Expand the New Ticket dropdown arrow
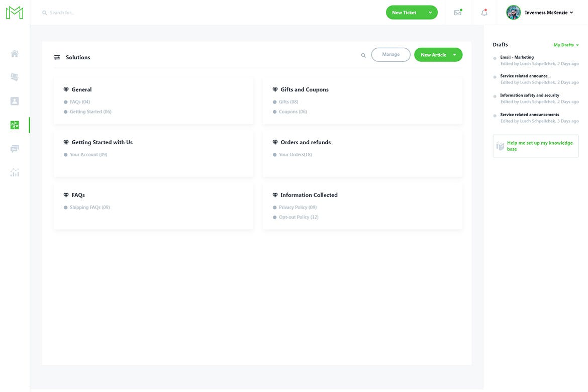The image size is (588, 392). 430,13
